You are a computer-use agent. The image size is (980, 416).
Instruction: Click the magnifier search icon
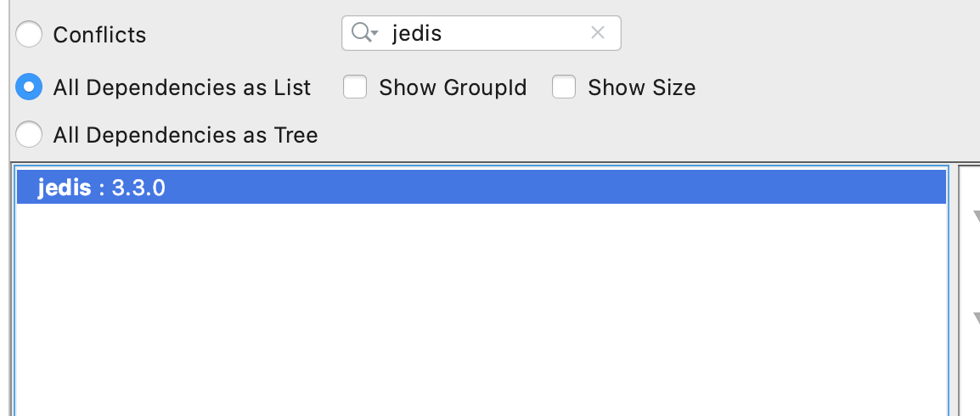coord(361,32)
